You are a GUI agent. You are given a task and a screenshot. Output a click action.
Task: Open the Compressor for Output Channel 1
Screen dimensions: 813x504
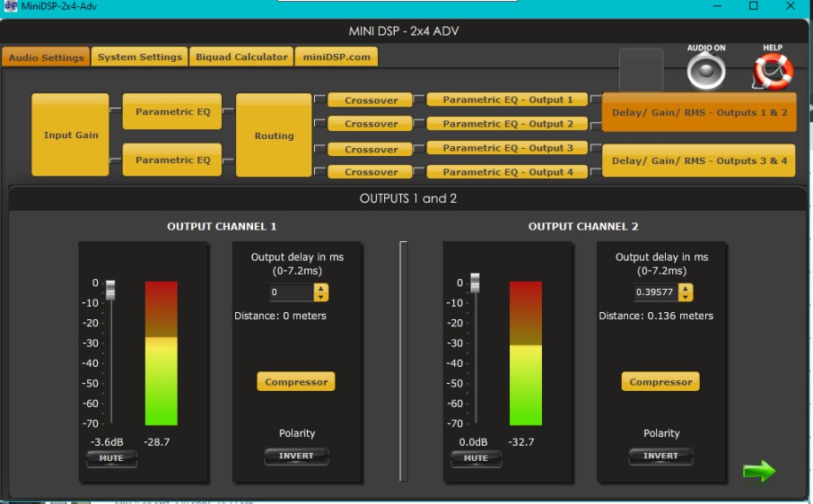pyautogui.click(x=296, y=382)
